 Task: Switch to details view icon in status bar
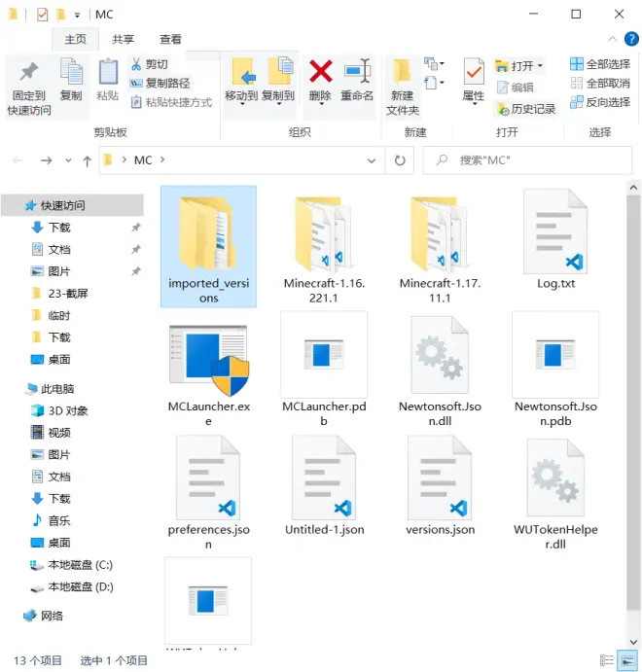[606, 660]
